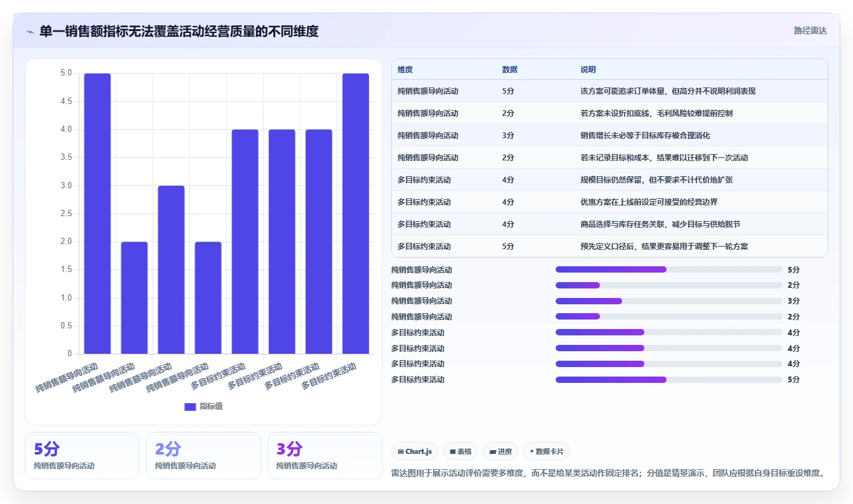Click the 0.5 y-axis label
Viewport: 853px width, 504px height.
pyautogui.click(x=66, y=326)
